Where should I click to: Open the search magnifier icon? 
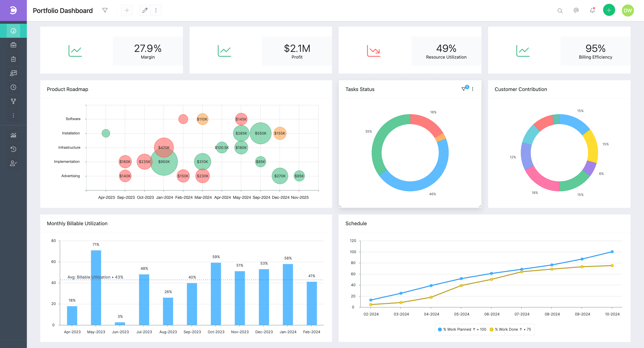[x=560, y=11]
